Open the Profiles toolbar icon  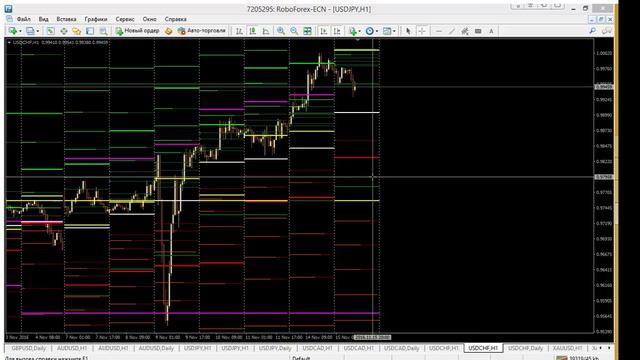point(30,31)
